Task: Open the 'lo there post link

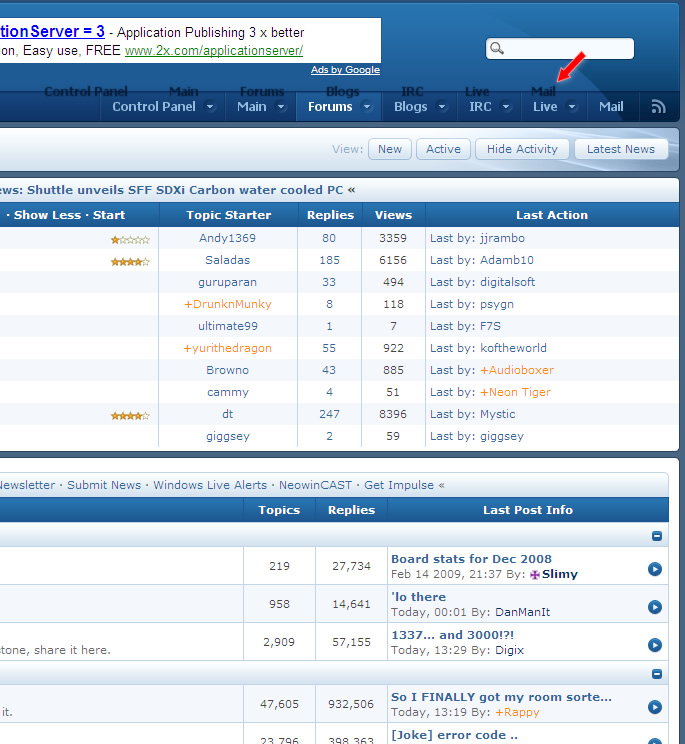Action: tap(418, 597)
